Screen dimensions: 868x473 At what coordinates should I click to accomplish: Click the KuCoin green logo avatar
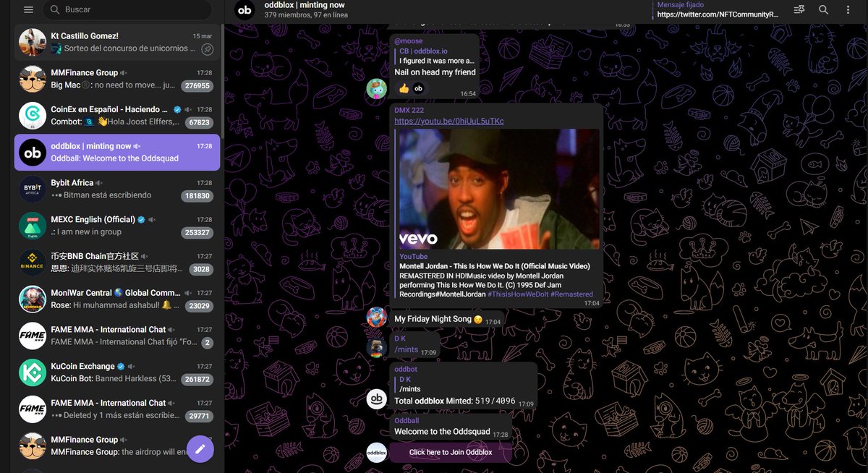pos(33,372)
